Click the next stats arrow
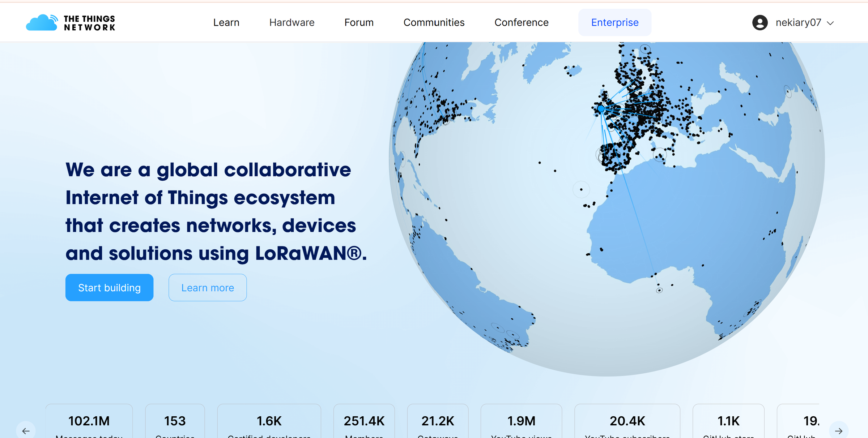Image resolution: width=868 pixels, height=438 pixels. click(839, 431)
